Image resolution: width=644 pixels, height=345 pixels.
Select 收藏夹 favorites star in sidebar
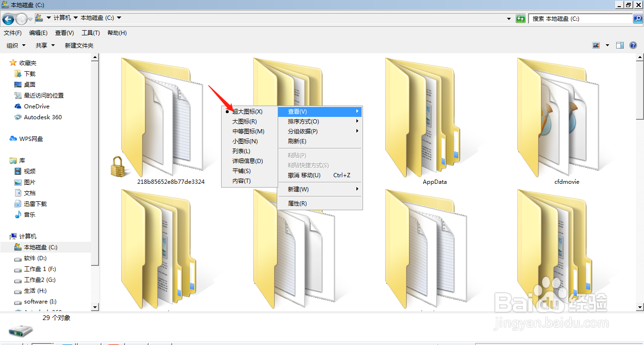coord(23,63)
